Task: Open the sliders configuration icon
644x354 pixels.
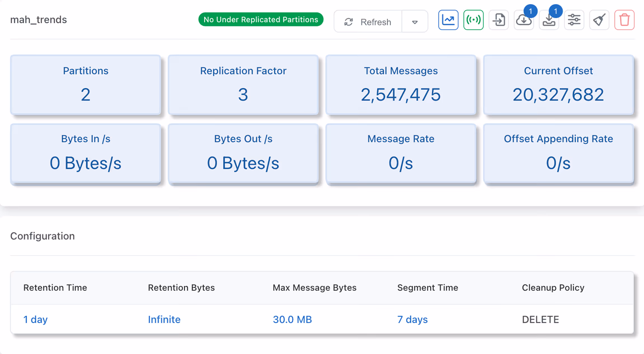Action: [574, 20]
